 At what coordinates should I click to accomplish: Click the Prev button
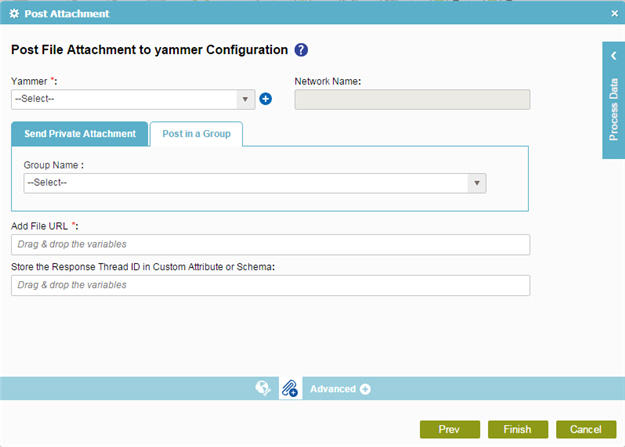tap(450, 429)
